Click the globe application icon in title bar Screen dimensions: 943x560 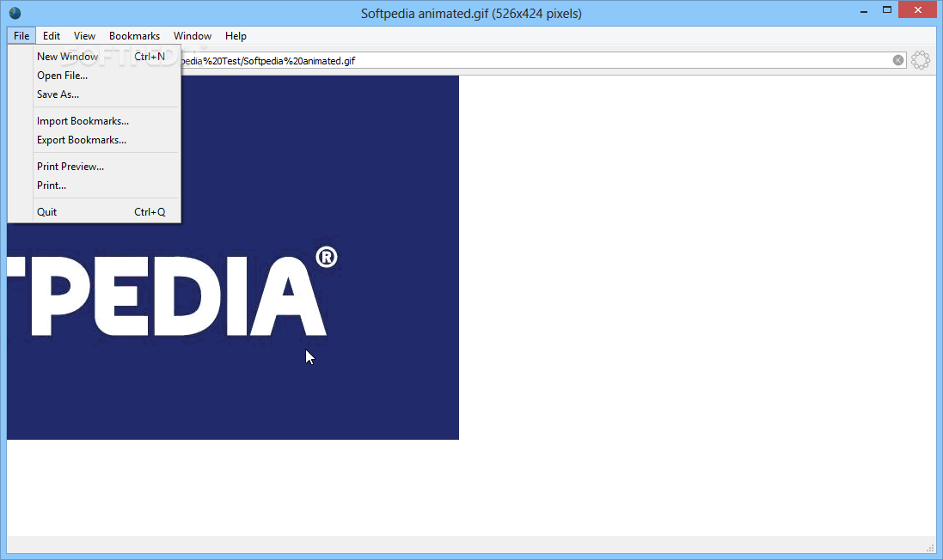[x=15, y=13]
